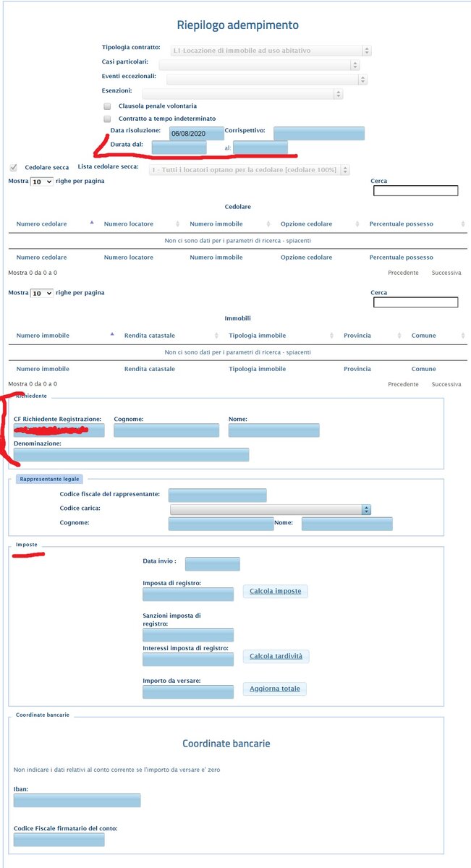
Task: Go to Precedente page of Immobili table
Action: (403, 384)
